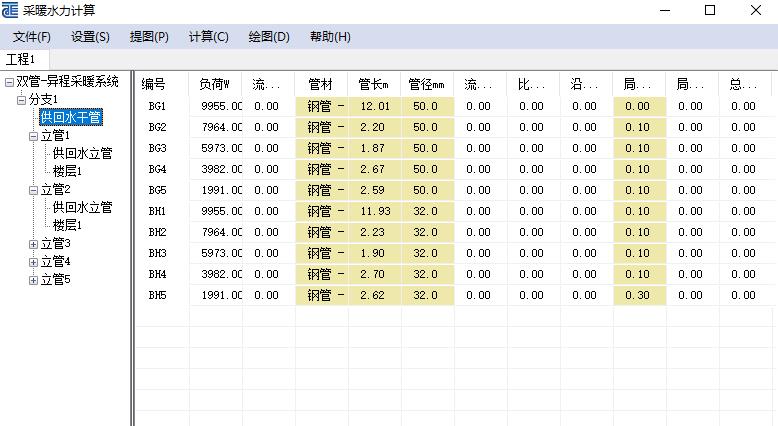The height and width of the screenshot is (426, 778).
Task: Open the 设置(S) menu
Action: [90, 37]
